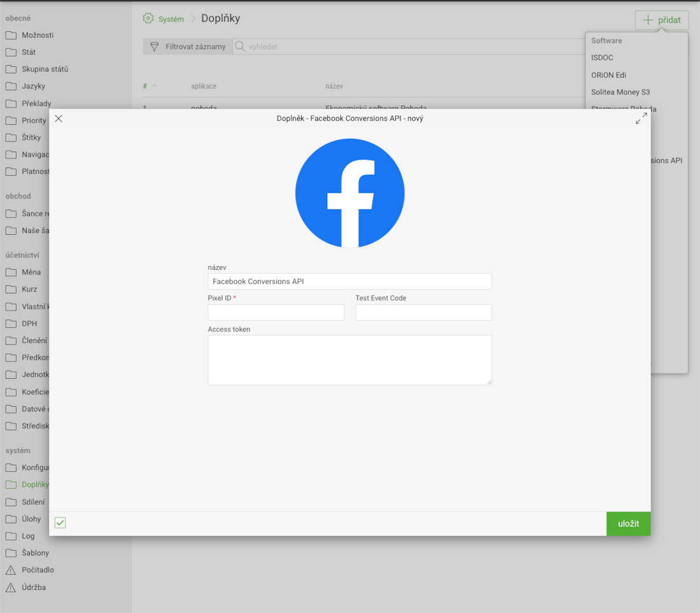Open Jazyky in sidebar
Viewport: 700px width, 613px height.
tap(34, 86)
